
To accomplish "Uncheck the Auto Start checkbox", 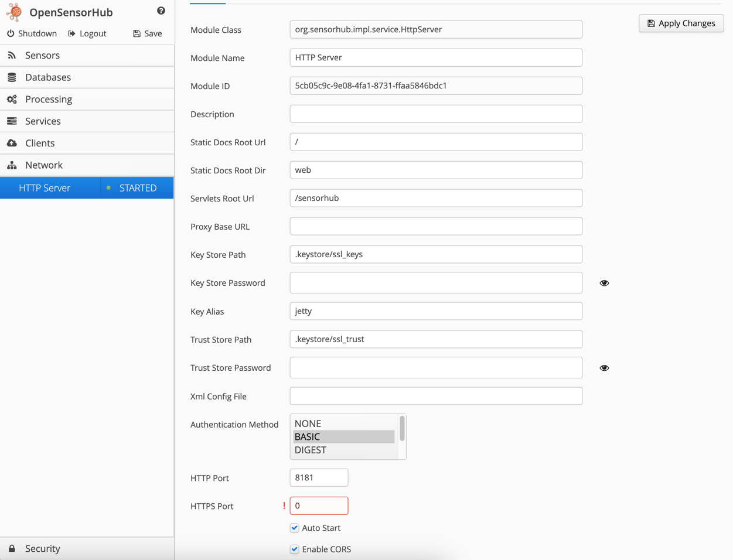I will (295, 528).
